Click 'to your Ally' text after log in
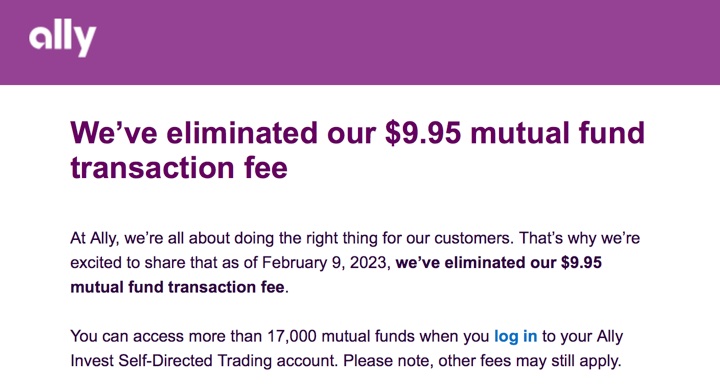The width and height of the screenshot is (720, 392). [x=583, y=336]
